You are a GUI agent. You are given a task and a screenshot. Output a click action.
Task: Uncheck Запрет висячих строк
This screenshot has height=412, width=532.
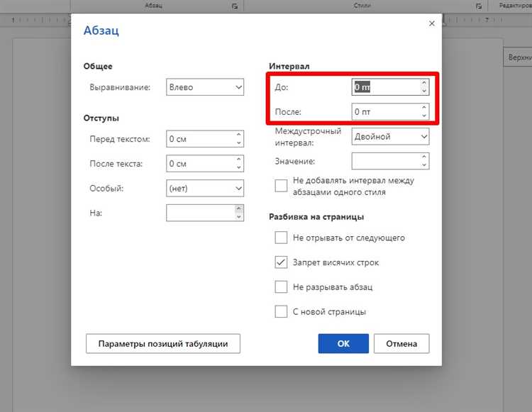pos(281,262)
